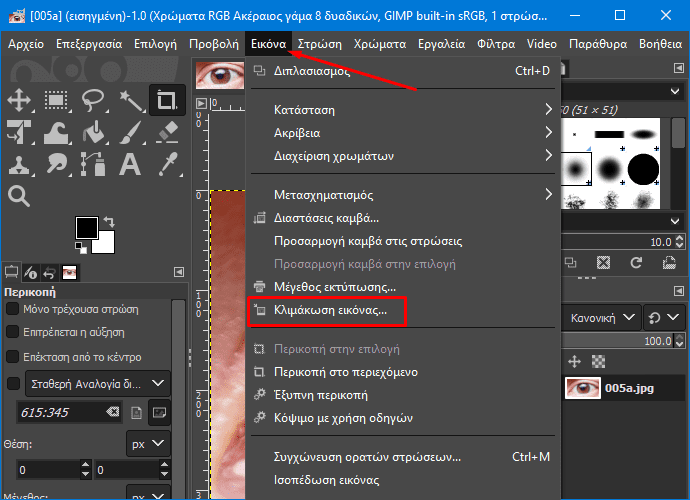Screen dimensions: 690x500
Task: Enable Επέκταση από το κέντρο checkbox
Action: tap(12, 357)
